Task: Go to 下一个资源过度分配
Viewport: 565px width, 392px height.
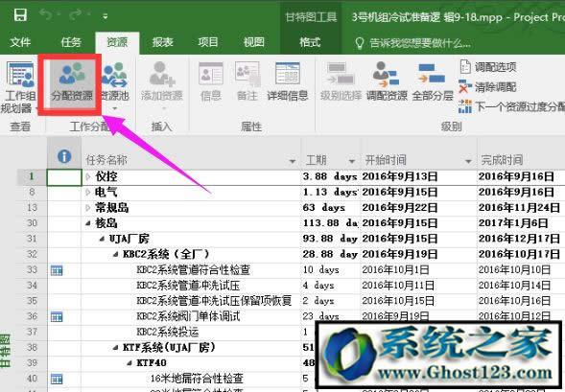Action: (x=511, y=106)
